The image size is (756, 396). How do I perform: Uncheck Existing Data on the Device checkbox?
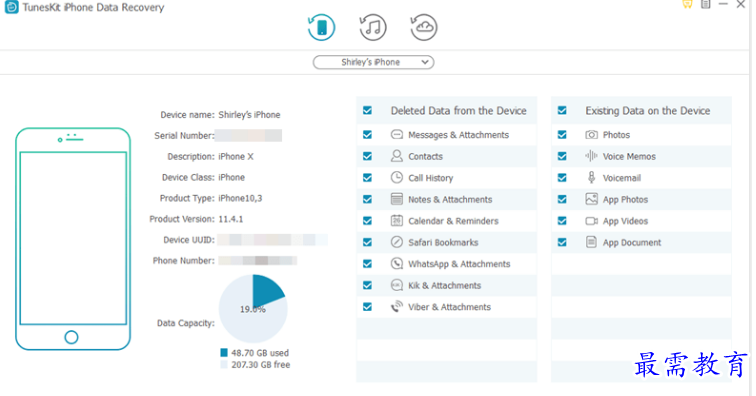[x=562, y=110]
